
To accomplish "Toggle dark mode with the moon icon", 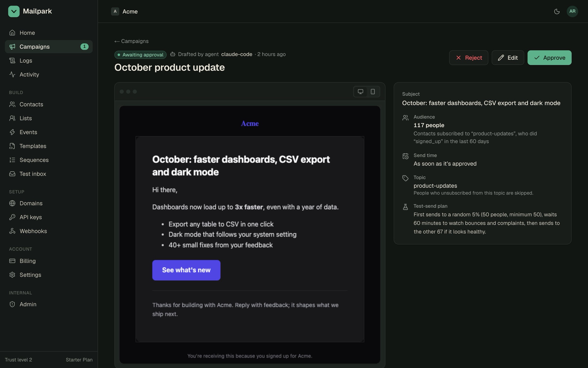I will tap(557, 11).
